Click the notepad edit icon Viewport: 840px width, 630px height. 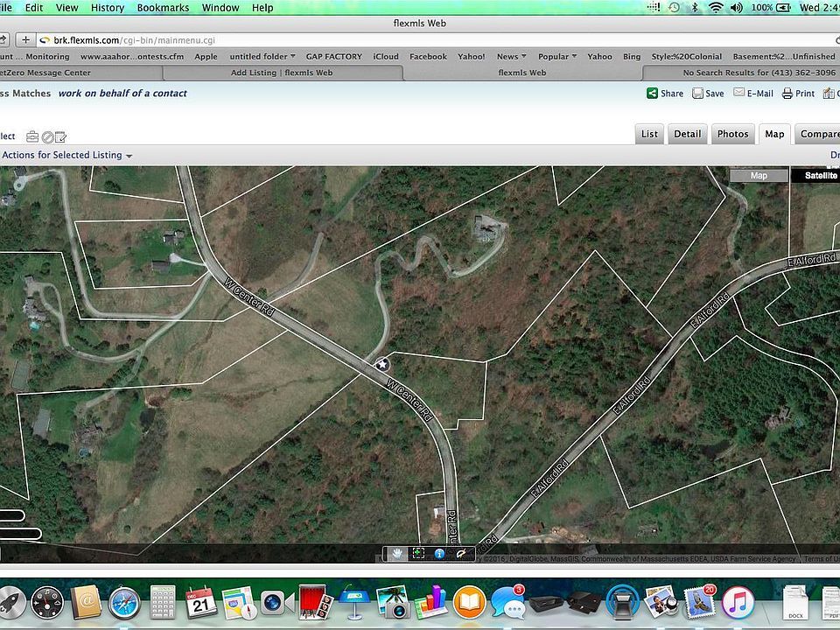pos(60,137)
